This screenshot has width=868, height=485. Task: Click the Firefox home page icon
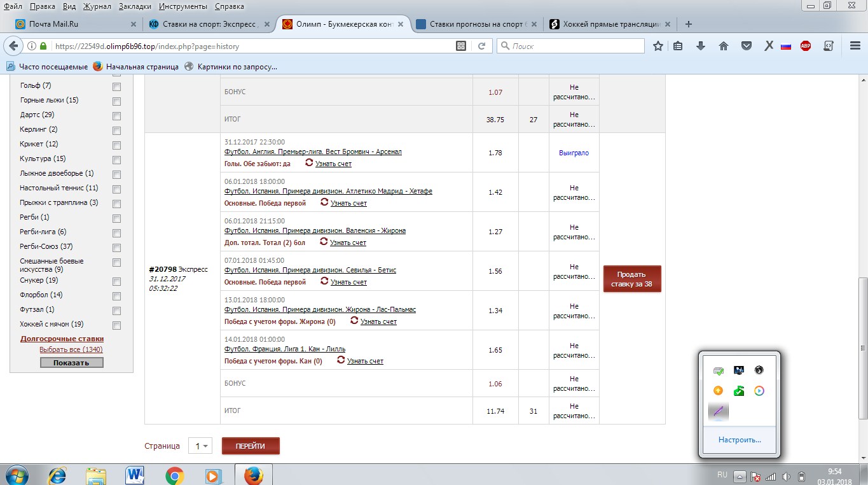(724, 46)
